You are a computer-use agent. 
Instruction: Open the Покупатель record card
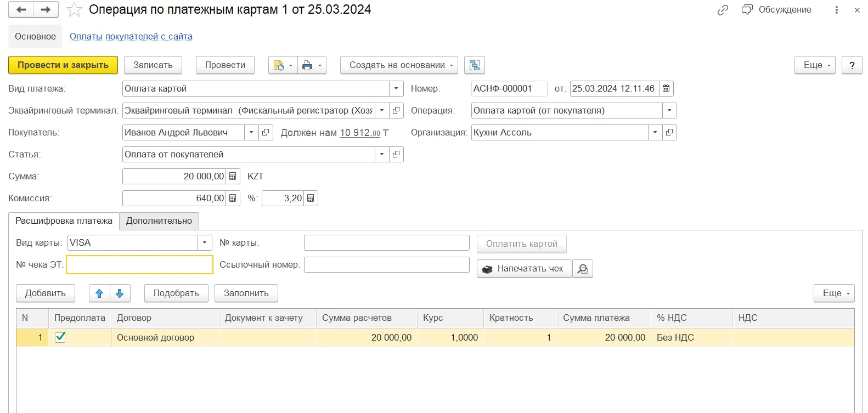266,132
